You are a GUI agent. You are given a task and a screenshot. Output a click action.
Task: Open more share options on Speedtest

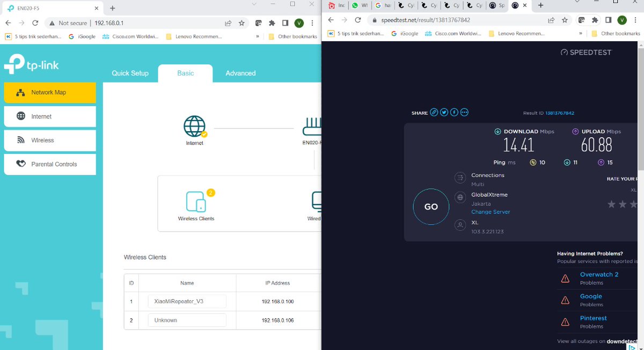[x=464, y=113]
